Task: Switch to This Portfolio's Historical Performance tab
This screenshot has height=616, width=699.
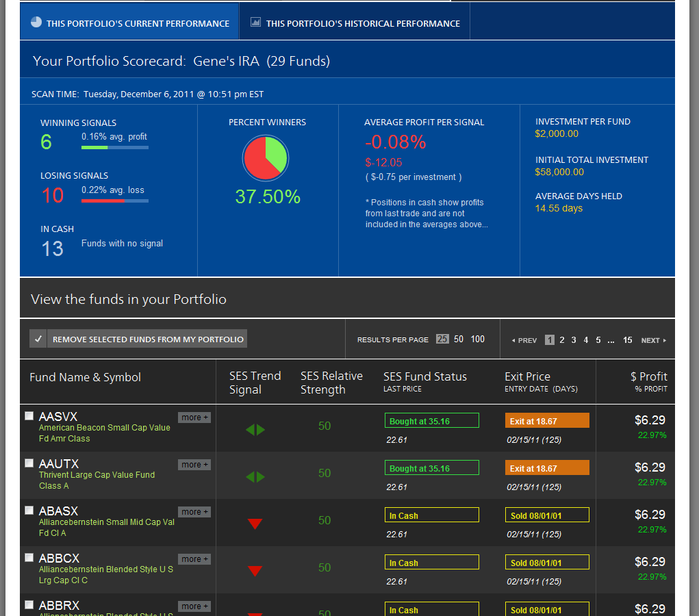Action: pyautogui.click(x=362, y=23)
